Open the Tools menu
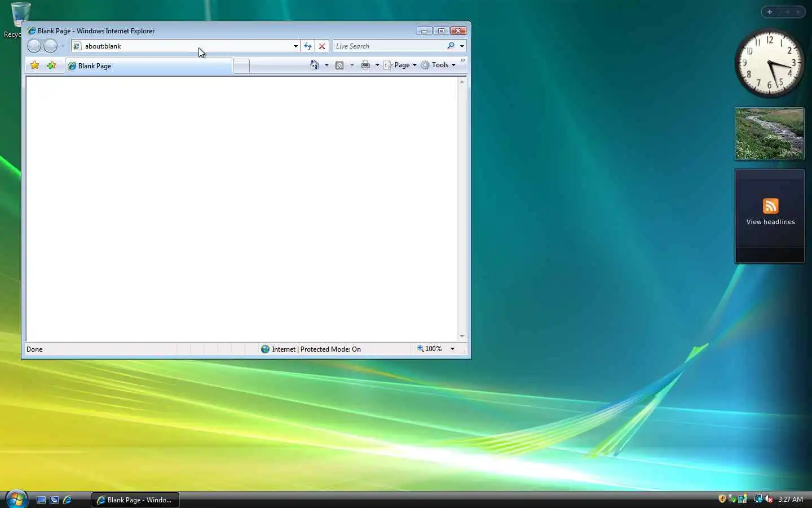This screenshot has width=812, height=508. pos(438,65)
